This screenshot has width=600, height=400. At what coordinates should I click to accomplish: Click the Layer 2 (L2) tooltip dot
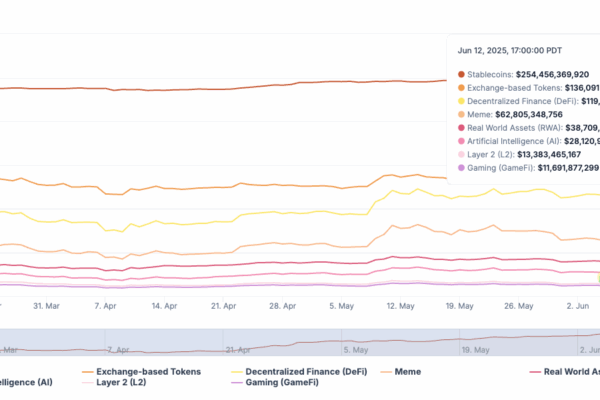pos(461,155)
